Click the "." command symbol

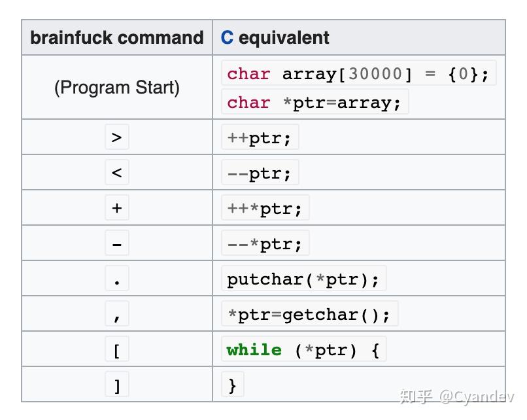pyautogui.click(x=117, y=279)
